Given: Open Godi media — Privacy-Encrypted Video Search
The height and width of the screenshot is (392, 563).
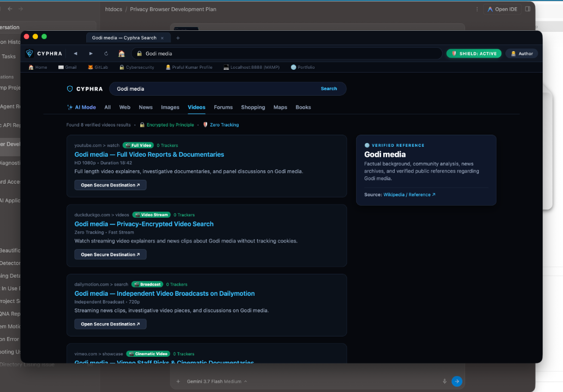Looking at the screenshot, I should tap(143, 224).
